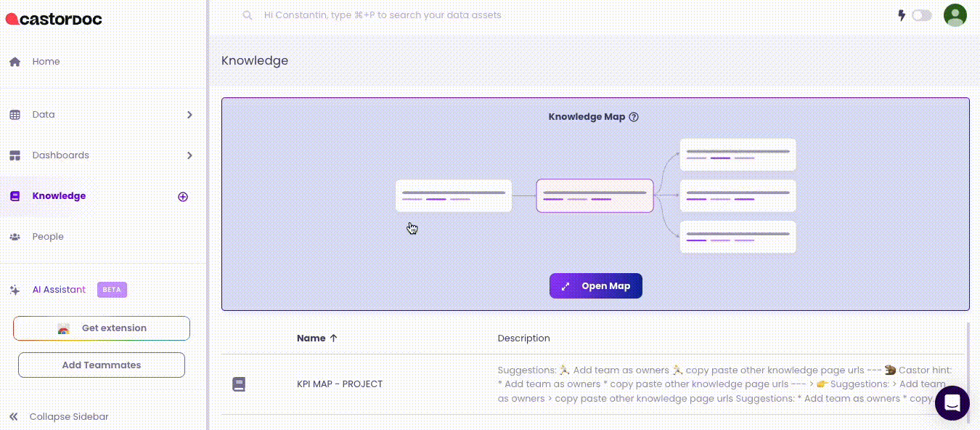Screen dimensions: 980x430
Task: Click the Add Teammates button
Action: point(102,365)
